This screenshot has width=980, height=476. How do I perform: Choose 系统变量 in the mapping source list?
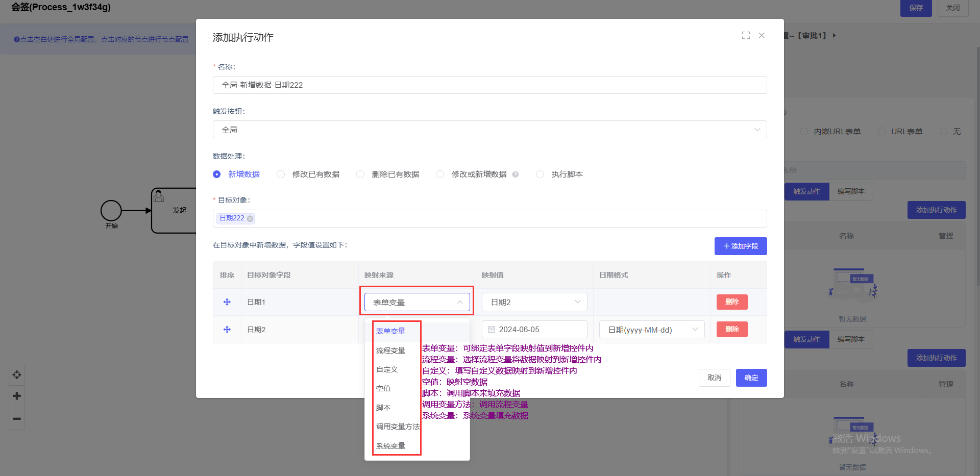[x=390, y=446]
